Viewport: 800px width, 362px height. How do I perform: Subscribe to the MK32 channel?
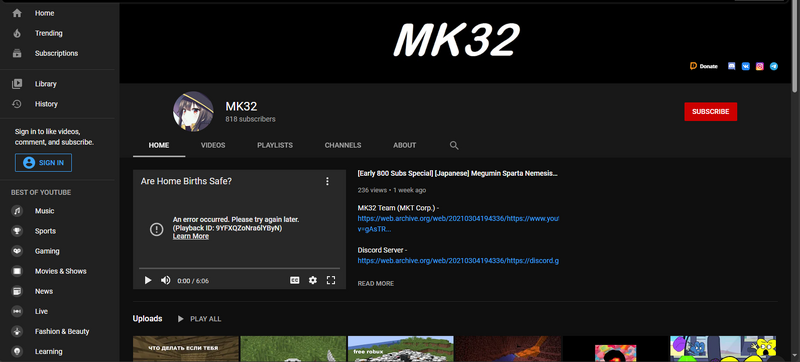tap(710, 112)
